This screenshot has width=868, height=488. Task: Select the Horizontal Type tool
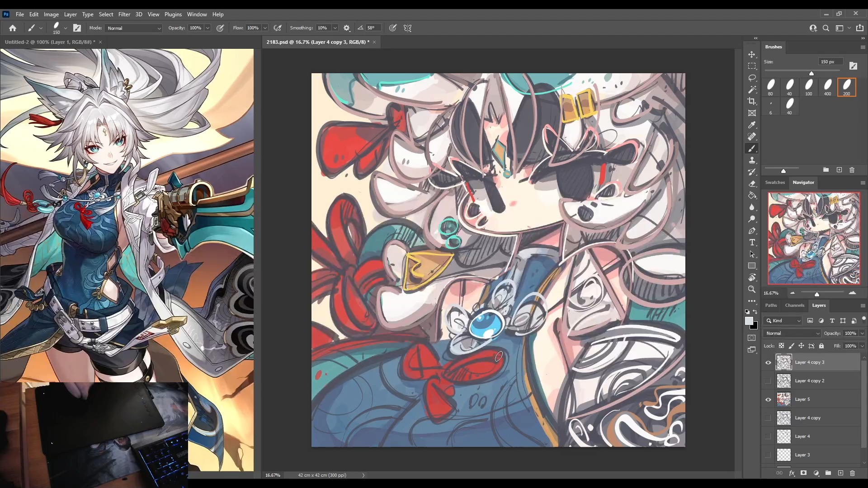click(x=752, y=243)
